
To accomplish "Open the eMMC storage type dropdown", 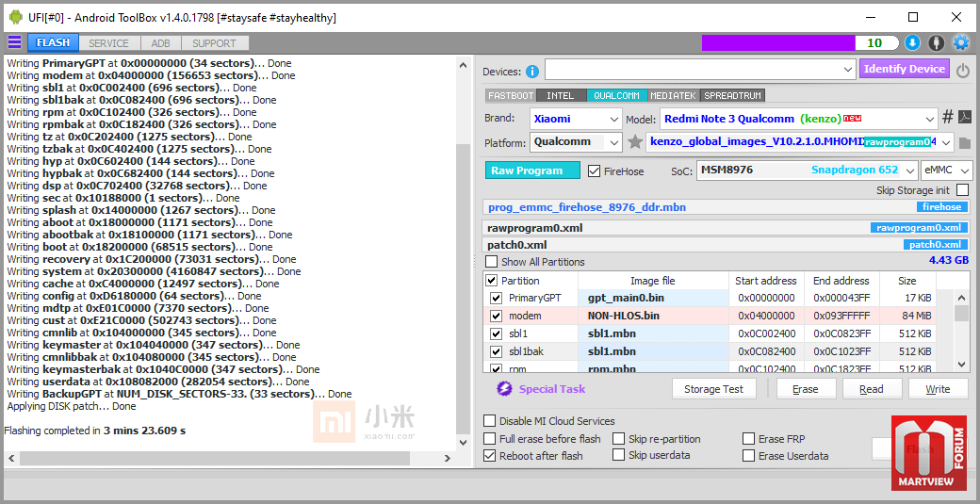I will pyautogui.click(x=946, y=170).
